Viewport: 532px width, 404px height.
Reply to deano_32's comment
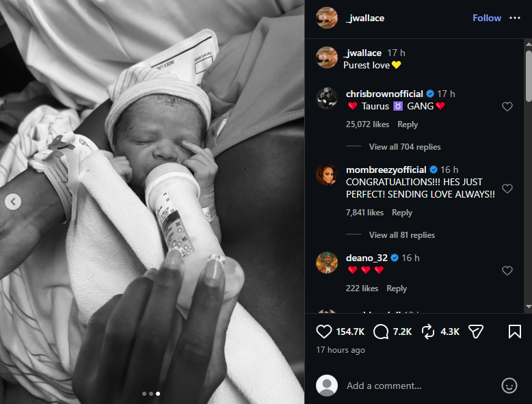point(397,288)
